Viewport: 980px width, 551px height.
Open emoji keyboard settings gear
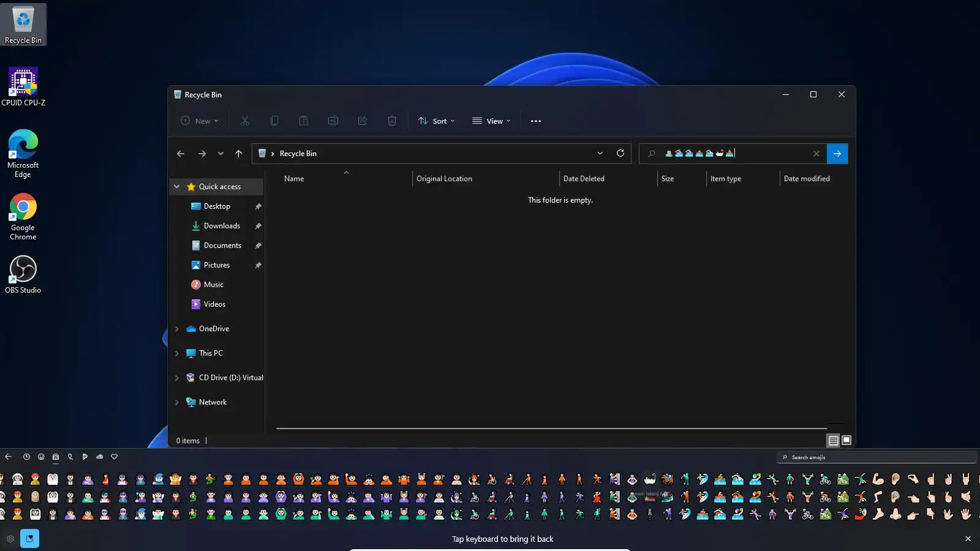click(x=10, y=539)
